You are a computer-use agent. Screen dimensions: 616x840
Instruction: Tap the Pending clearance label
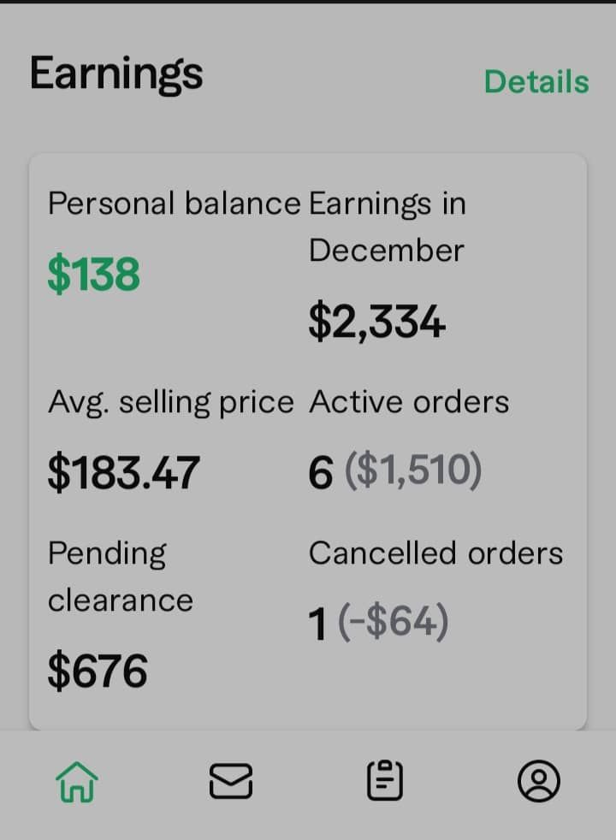click(120, 577)
